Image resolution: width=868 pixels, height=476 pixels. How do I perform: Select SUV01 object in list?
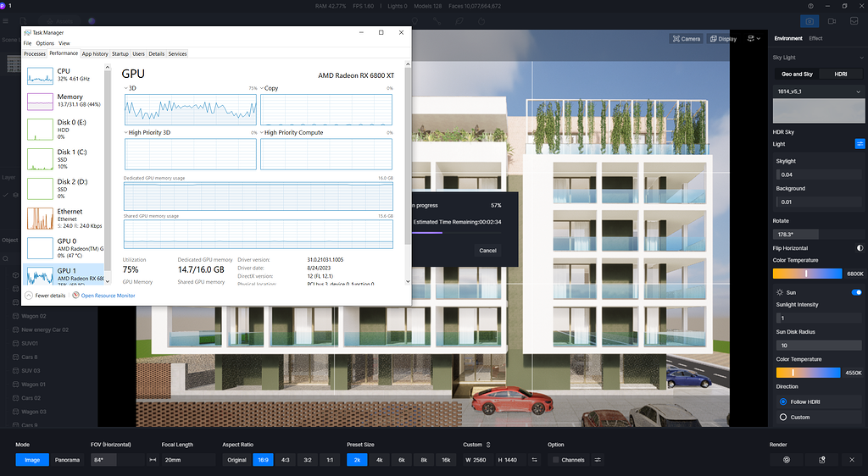coord(30,343)
